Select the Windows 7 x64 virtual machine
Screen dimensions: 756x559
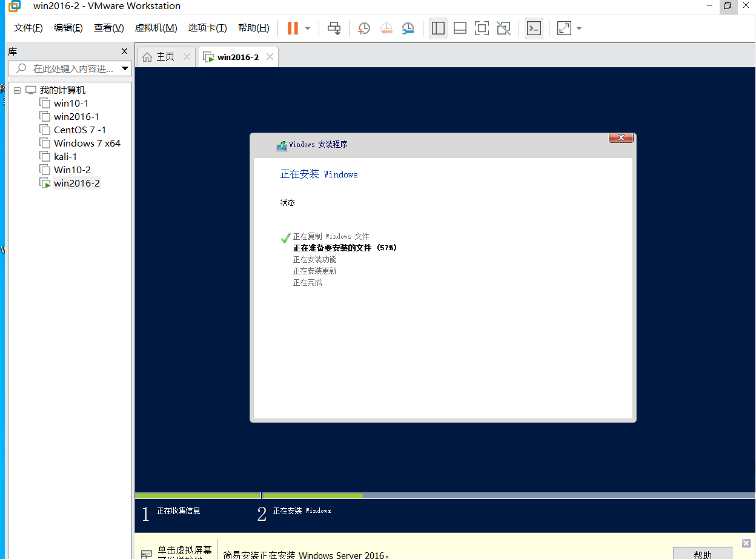pyautogui.click(x=87, y=144)
